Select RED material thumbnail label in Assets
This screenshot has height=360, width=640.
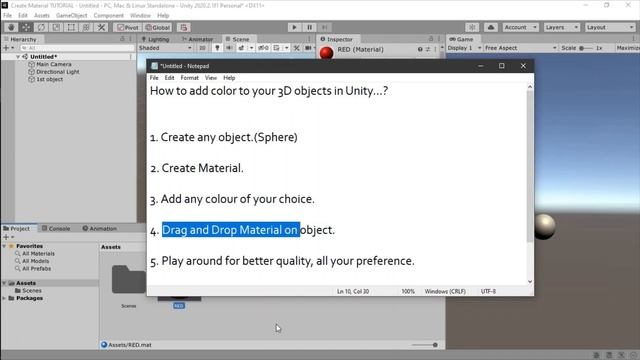point(179,306)
